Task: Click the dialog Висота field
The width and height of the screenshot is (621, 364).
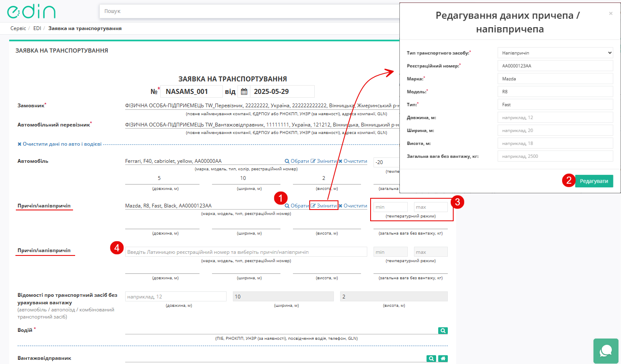Action: (555, 144)
